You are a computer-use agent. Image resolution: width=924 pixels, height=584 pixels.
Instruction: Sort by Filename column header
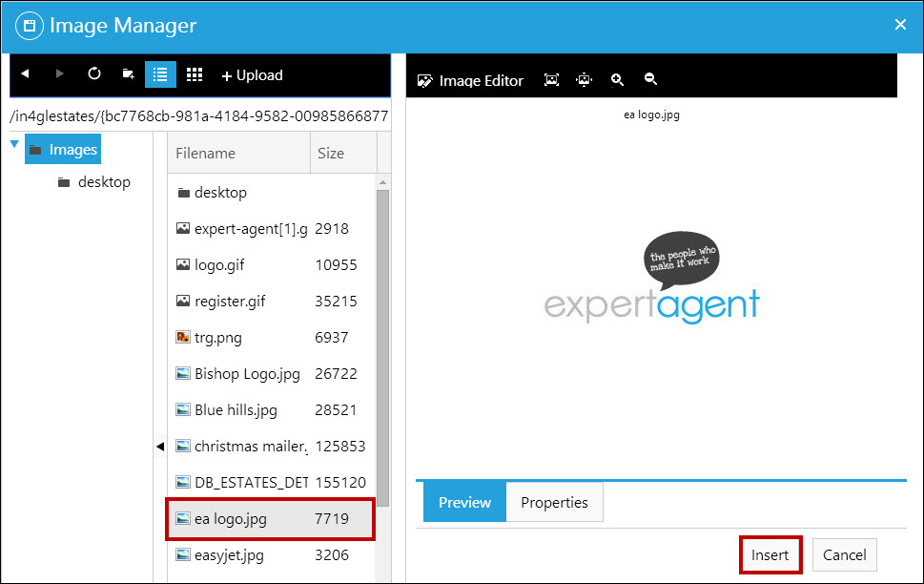[x=238, y=154]
